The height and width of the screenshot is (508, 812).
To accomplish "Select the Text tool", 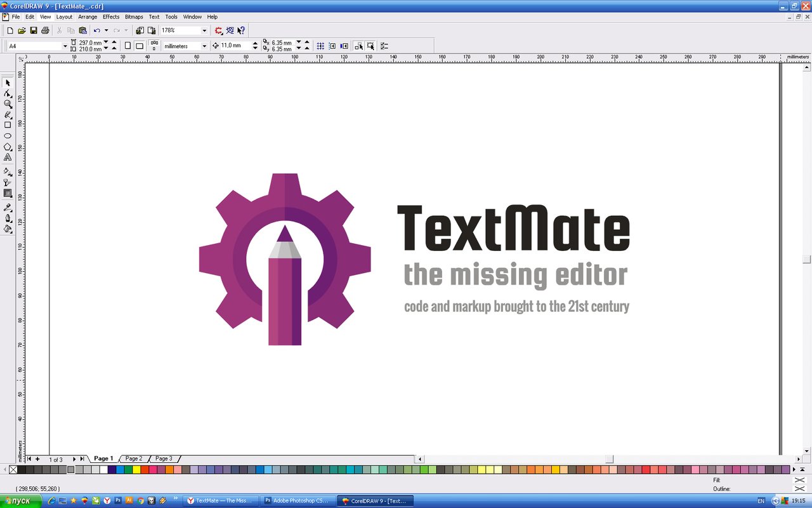I will pyautogui.click(x=8, y=157).
